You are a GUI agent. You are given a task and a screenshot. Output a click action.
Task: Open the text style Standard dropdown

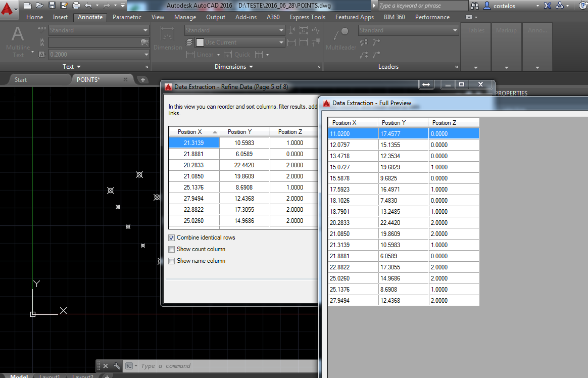145,30
